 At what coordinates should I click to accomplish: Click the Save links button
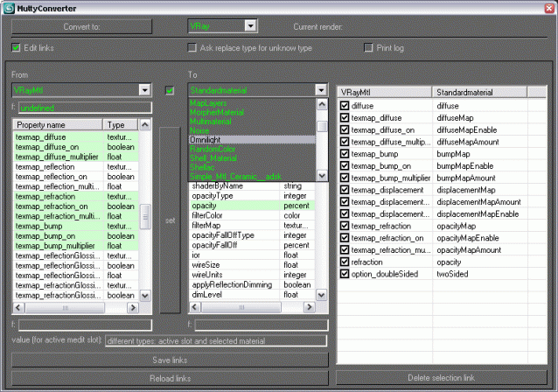point(170,360)
